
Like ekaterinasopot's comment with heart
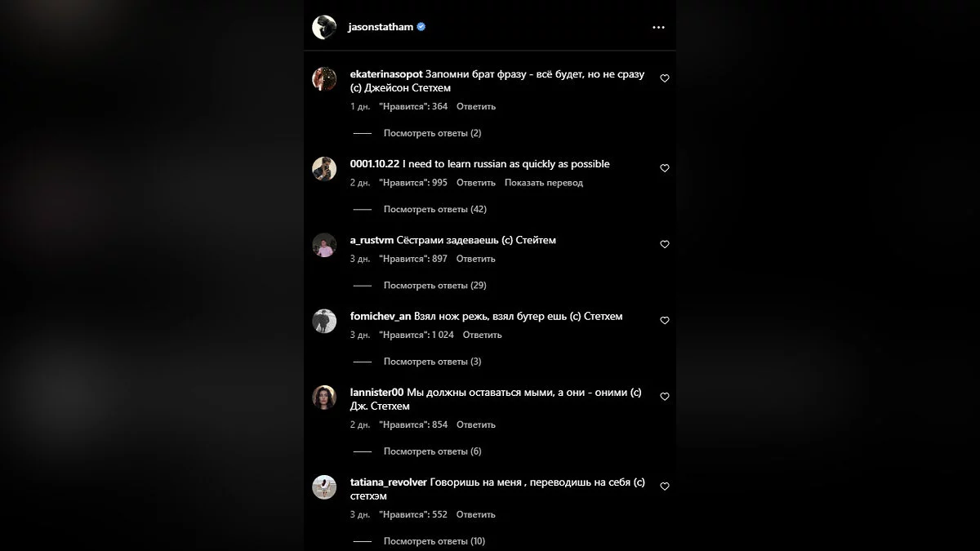[x=665, y=78]
